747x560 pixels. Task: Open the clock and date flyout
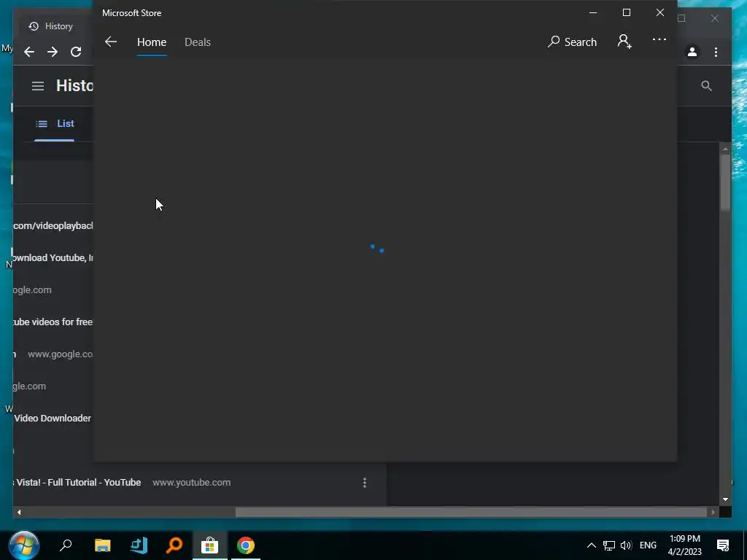tap(684, 545)
